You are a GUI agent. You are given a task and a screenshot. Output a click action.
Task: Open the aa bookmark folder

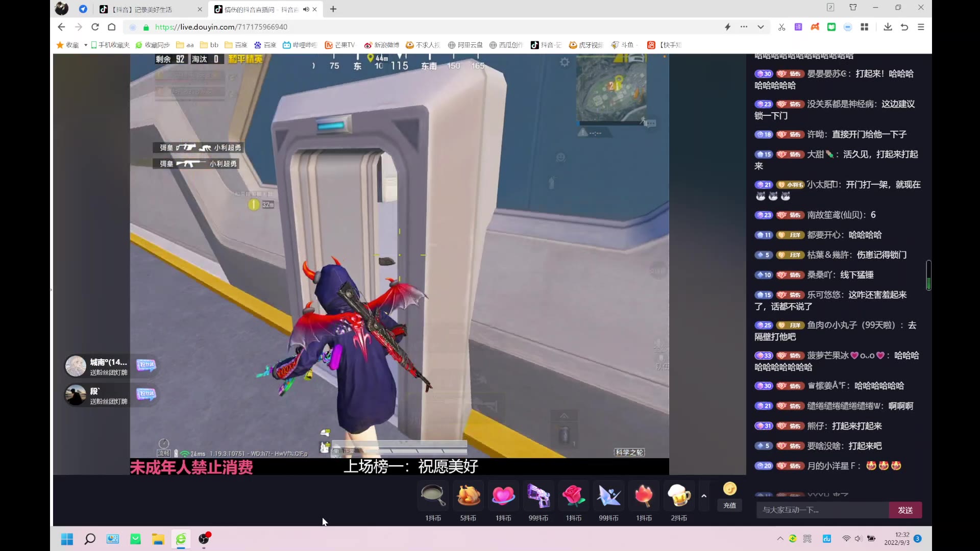(185, 45)
